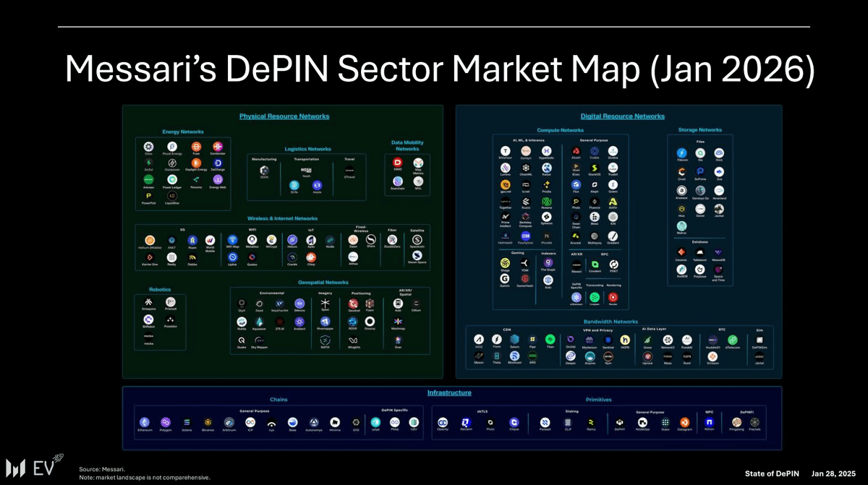Image resolution: width=868 pixels, height=485 pixels.
Task: Click the Bittensor logo
Action: pos(505,150)
